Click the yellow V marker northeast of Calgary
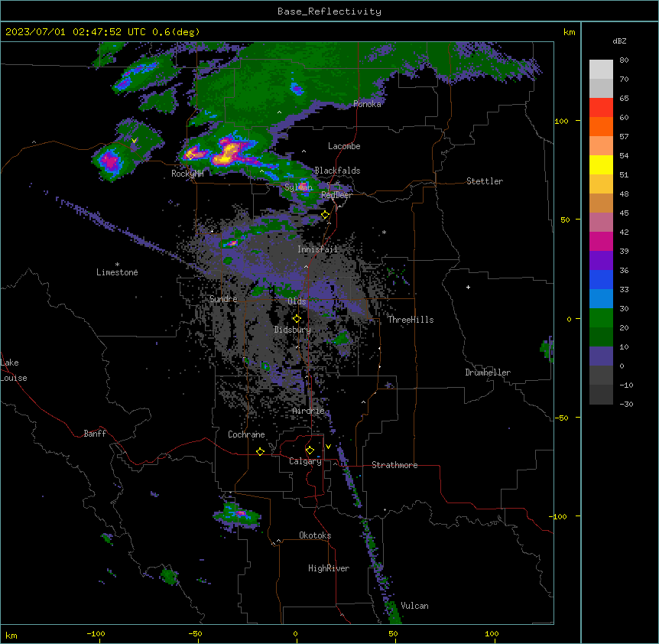 (328, 447)
